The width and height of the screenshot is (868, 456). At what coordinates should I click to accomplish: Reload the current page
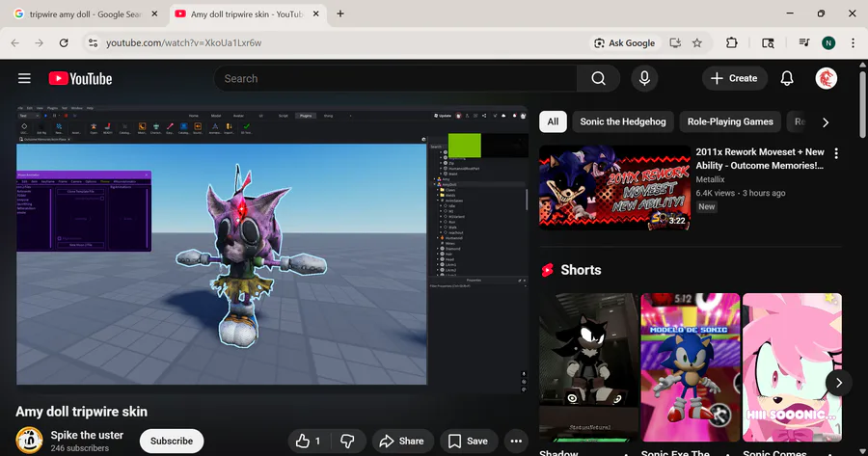[x=64, y=42]
